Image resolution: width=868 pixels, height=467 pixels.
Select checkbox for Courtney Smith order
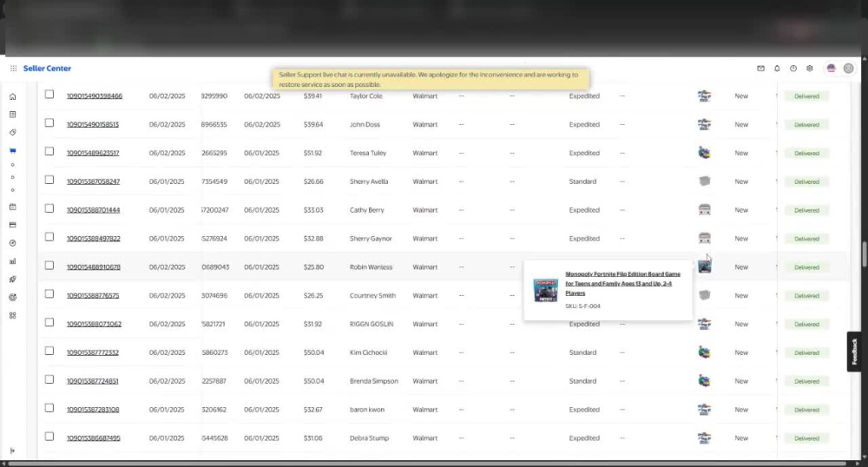[x=49, y=293]
